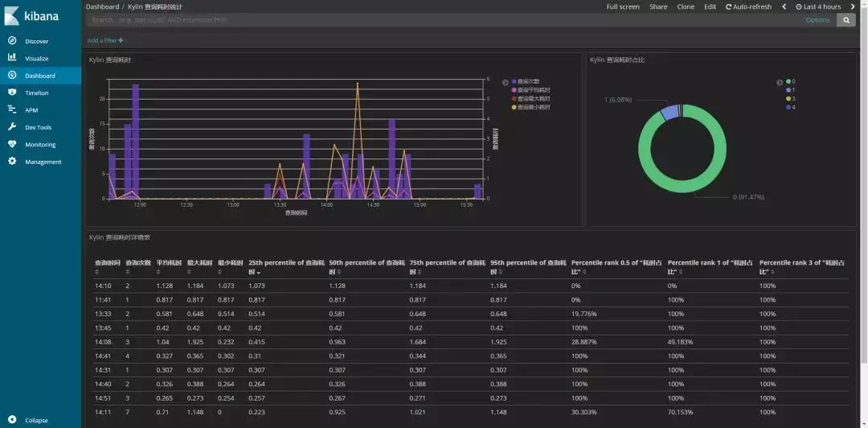Click blue swatch for value 1 in donut legend

[x=788, y=90]
